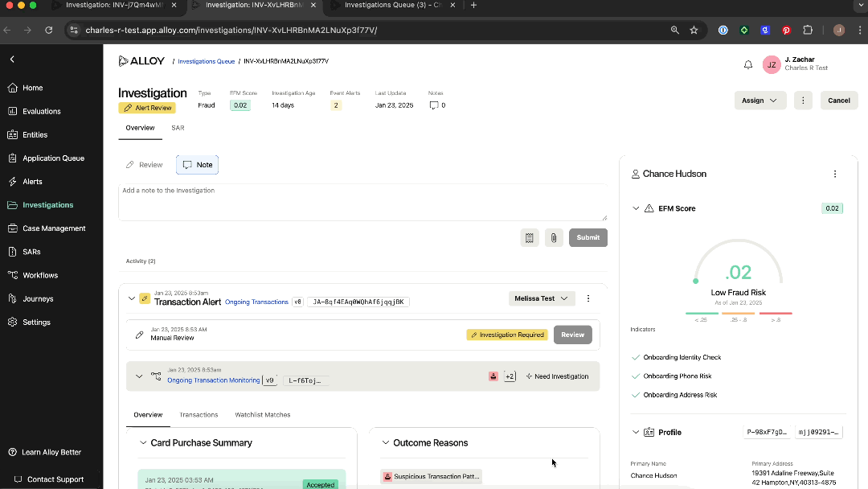
Task: Open the Assign dropdown
Action: 759,101
